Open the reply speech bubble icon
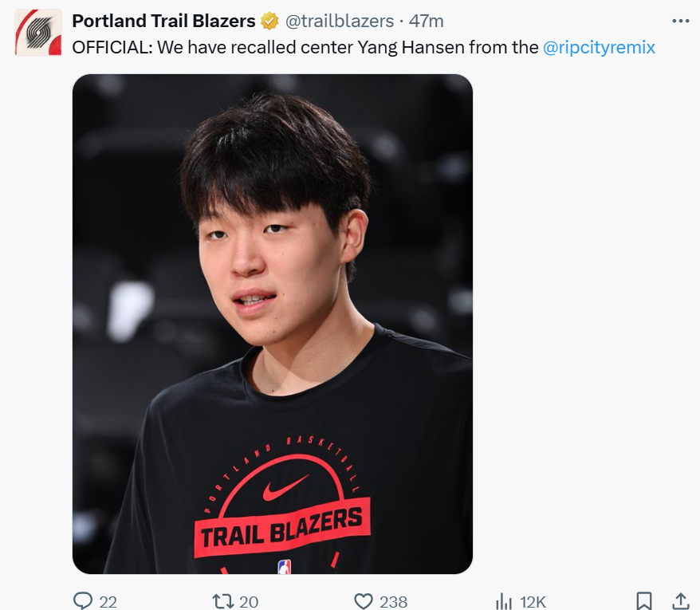 coord(83,600)
